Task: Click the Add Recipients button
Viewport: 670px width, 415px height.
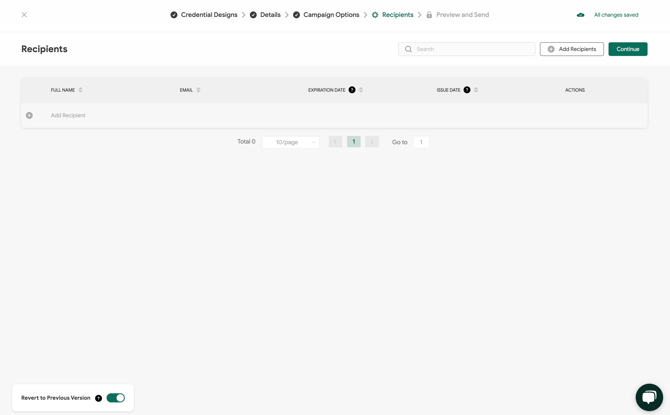Action: pos(571,49)
